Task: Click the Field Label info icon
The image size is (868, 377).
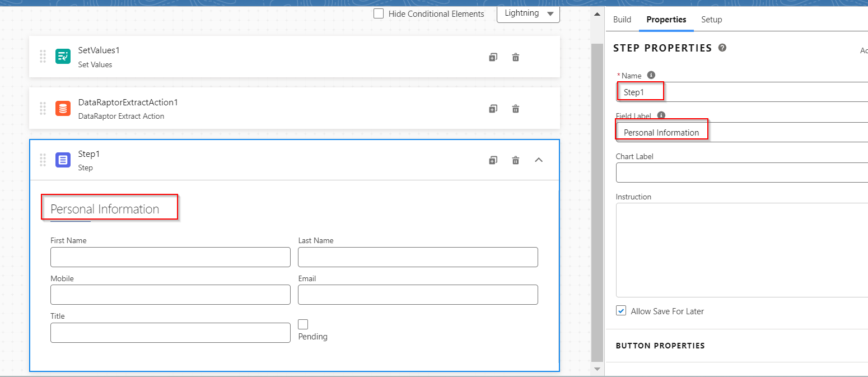Action: [x=661, y=115]
